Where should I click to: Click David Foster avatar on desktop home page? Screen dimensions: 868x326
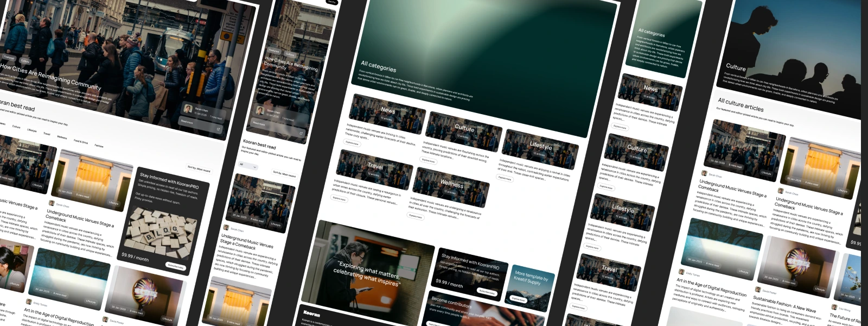click(x=105, y=319)
